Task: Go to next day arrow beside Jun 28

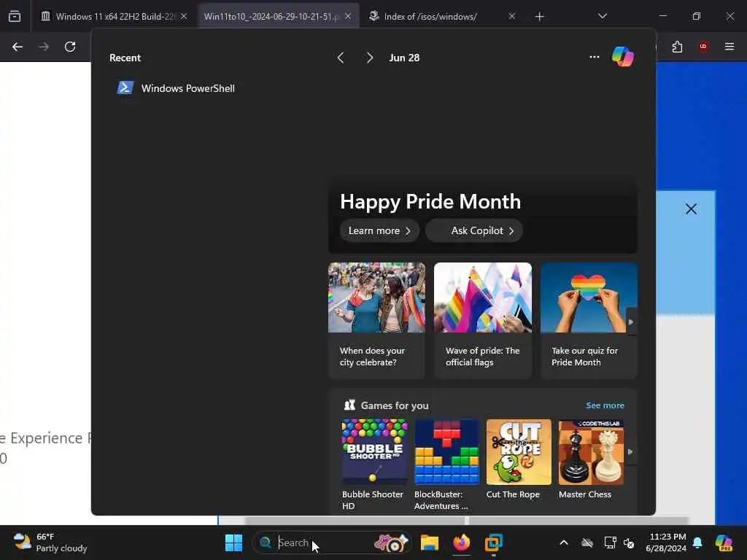Action: coord(370,58)
